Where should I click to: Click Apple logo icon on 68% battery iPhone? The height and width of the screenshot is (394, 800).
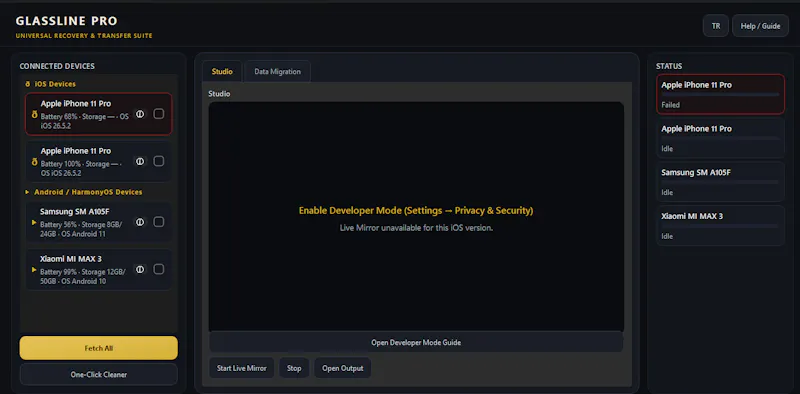35,115
